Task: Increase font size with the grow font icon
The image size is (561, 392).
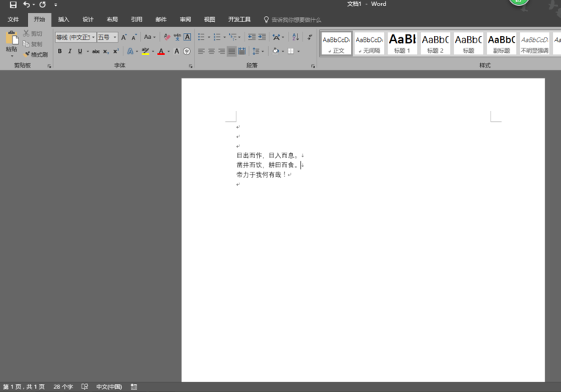Action: (x=124, y=37)
